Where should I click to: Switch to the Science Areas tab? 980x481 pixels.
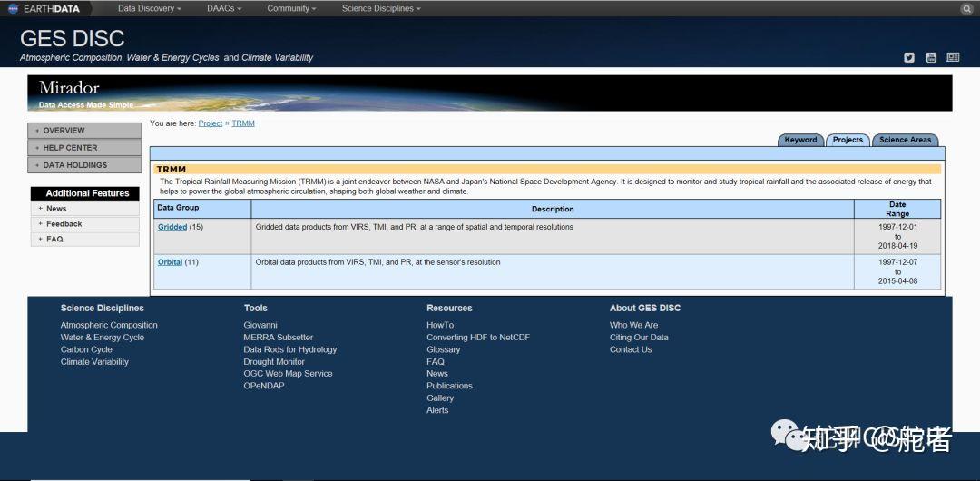(x=905, y=140)
